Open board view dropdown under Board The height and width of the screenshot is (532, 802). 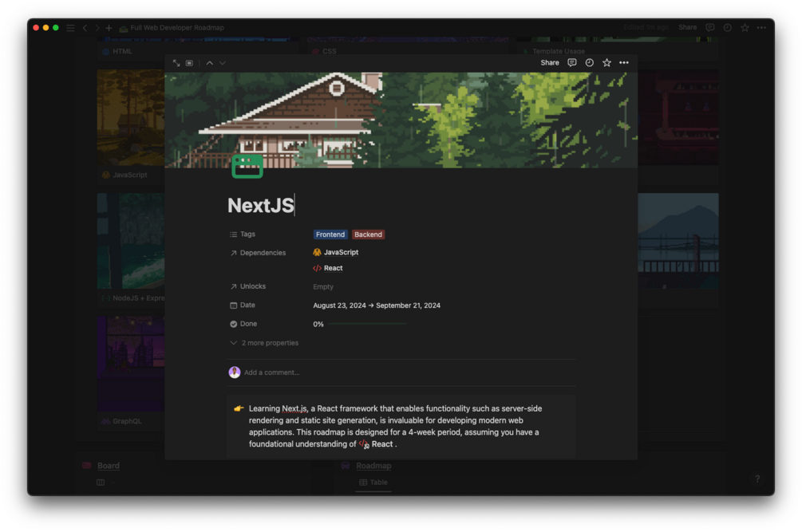coord(105,483)
